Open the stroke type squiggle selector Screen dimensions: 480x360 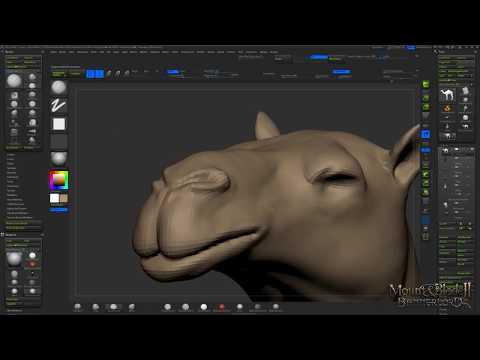tap(59, 105)
